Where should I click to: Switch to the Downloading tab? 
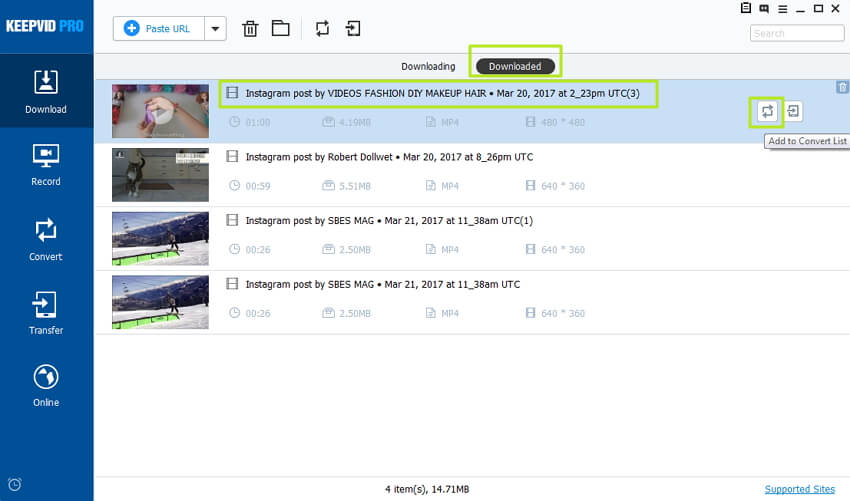[x=428, y=66]
